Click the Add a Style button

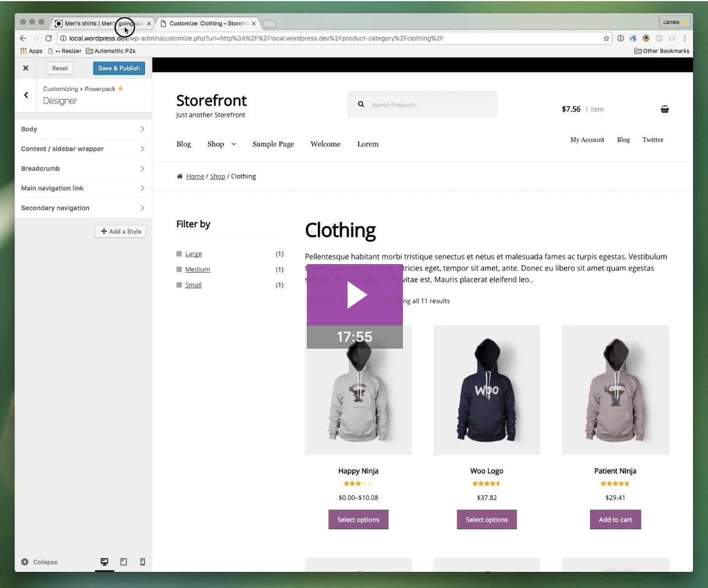tap(121, 231)
